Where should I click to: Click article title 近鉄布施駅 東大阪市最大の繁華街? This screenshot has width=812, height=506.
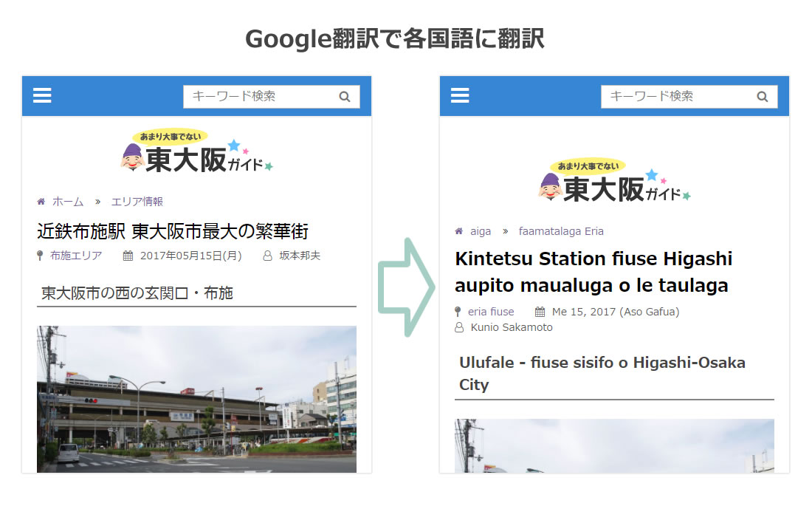[x=173, y=231]
